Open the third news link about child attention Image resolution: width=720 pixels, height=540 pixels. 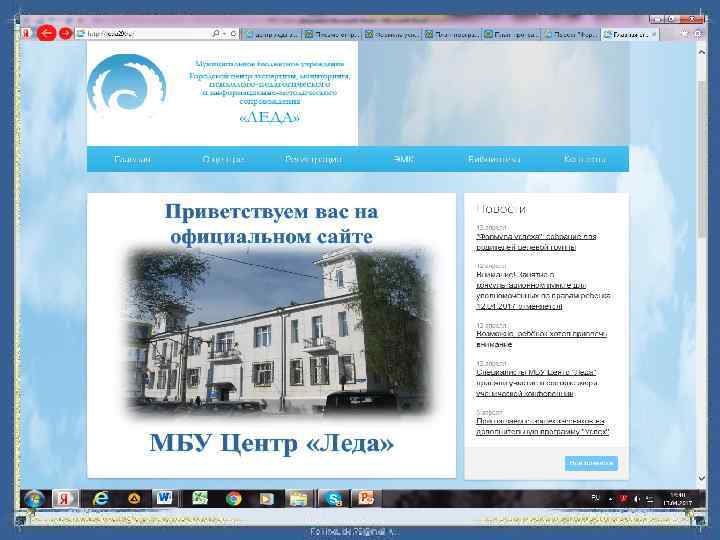(x=541, y=339)
